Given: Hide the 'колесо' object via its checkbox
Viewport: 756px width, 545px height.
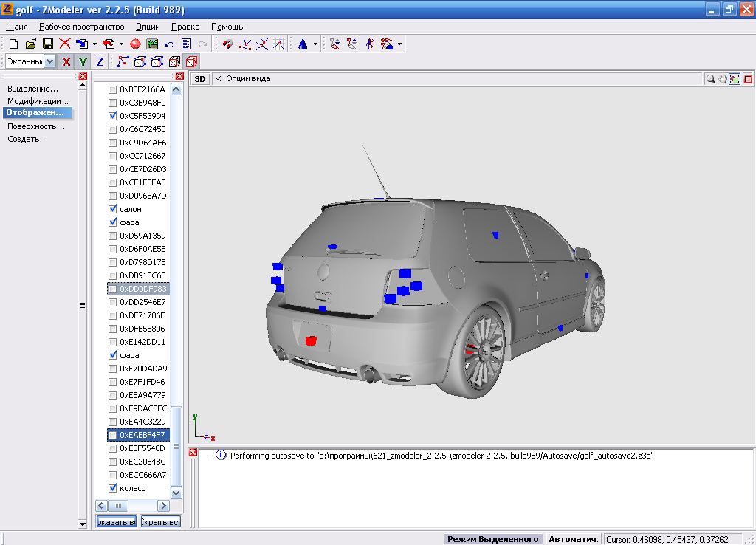Looking at the screenshot, I should (x=113, y=488).
